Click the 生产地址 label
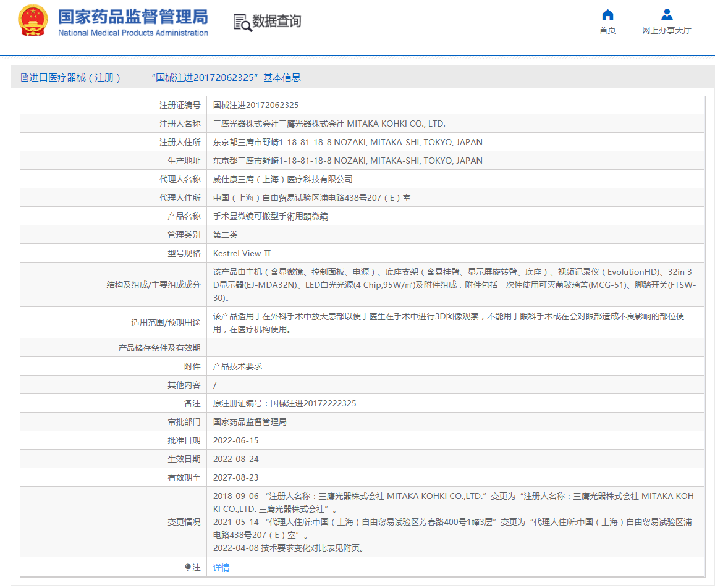The image size is (715, 588). [x=184, y=161]
